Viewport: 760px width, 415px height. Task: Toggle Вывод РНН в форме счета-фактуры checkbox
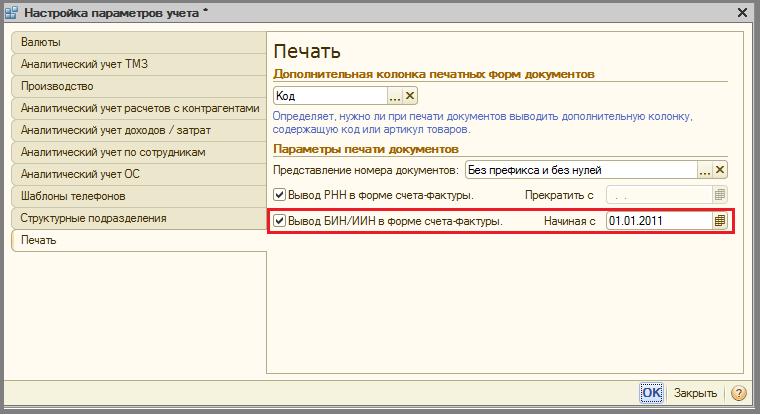pos(280,195)
